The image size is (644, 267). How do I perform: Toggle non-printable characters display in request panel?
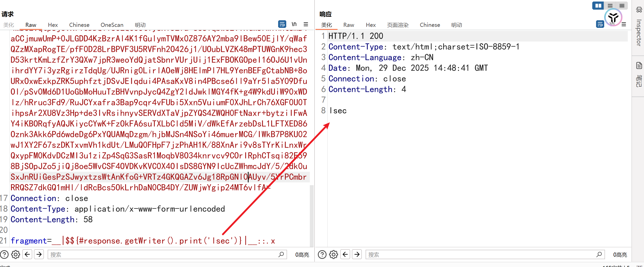294,24
